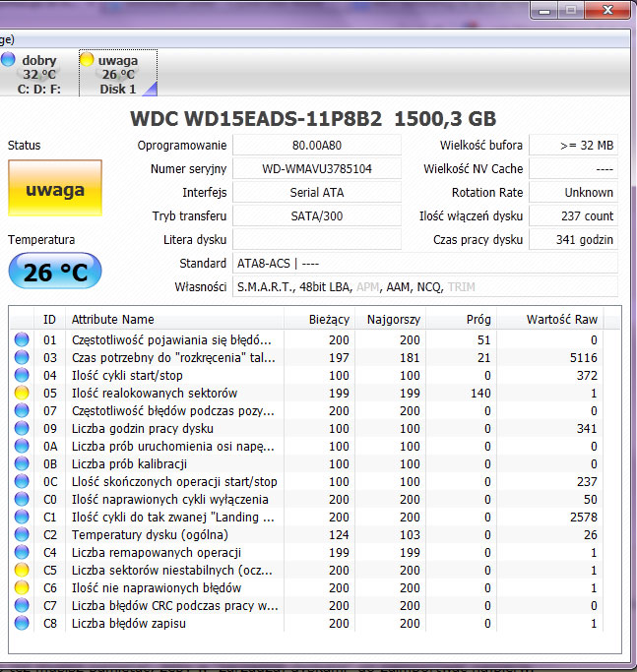
Task: Click worst value 181 in row 03
Action: pyautogui.click(x=410, y=357)
